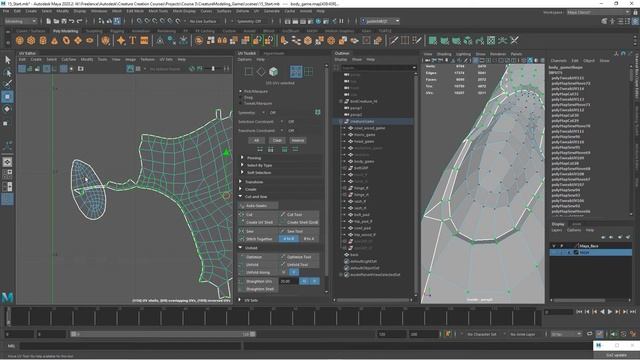640x360 pixels.
Task: Click the highlighted UV grid selection mode icon
Action: coord(296,72)
